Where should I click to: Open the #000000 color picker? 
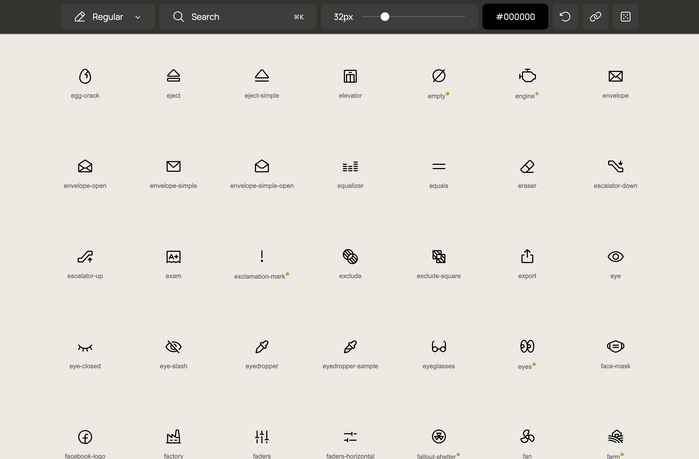515,17
